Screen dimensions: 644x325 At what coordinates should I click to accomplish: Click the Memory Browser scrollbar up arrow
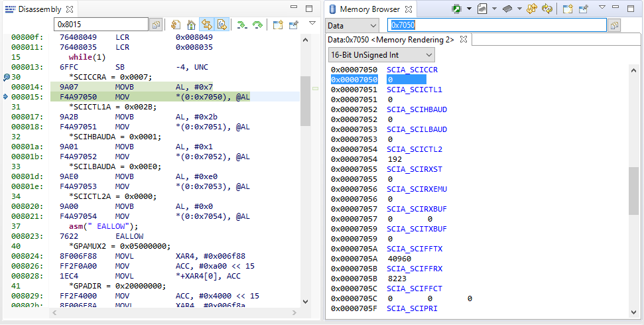(x=634, y=70)
